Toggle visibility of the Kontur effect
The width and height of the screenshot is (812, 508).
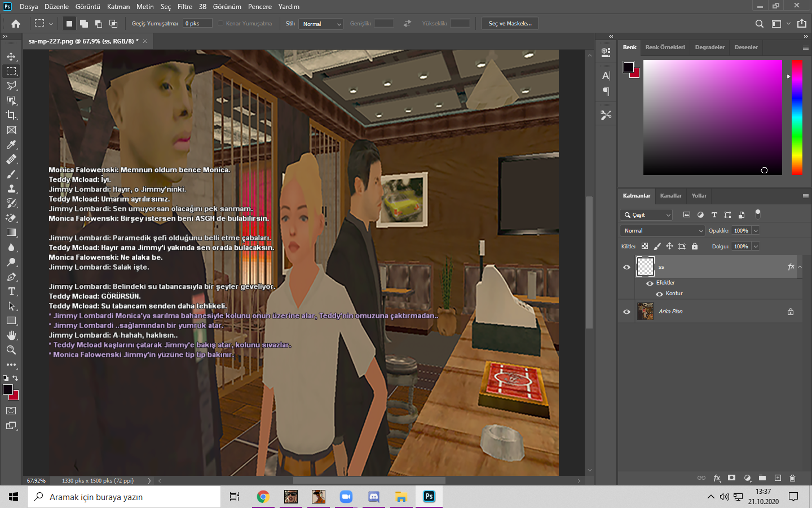pos(659,294)
